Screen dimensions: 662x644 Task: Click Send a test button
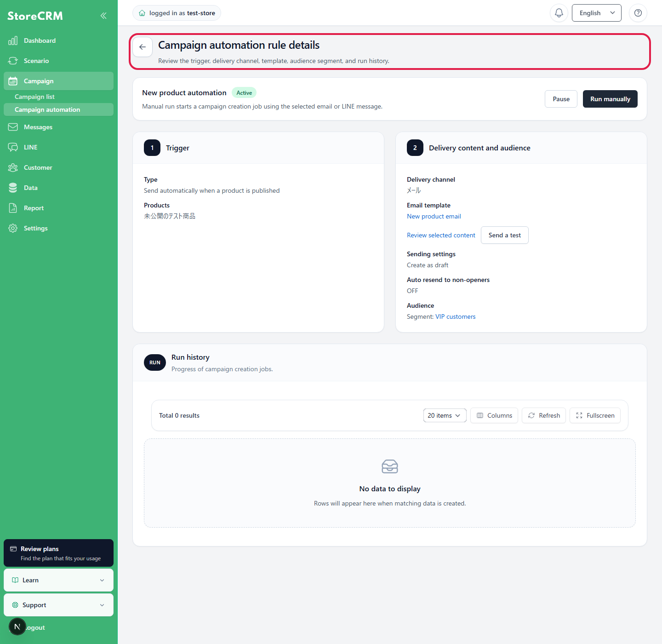point(504,235)
